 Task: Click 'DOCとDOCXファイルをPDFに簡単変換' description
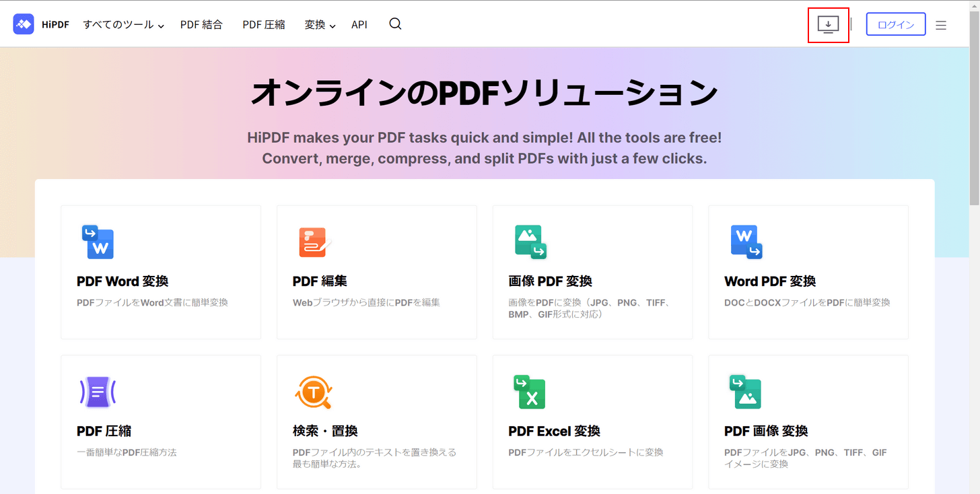(807, 303)
